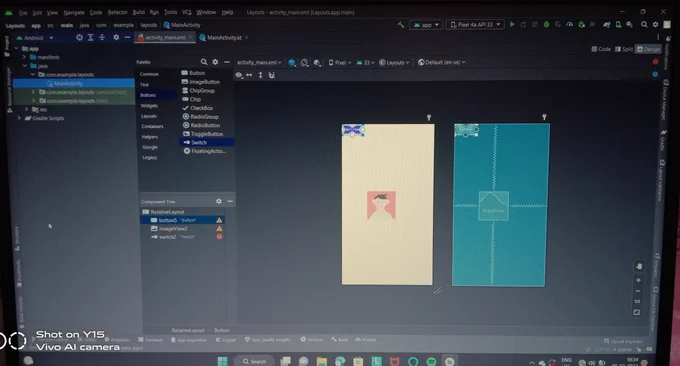Viewport: 680px width, 366px height.
Task: Click the taskbar Search box
Action: tap(254, 361)
